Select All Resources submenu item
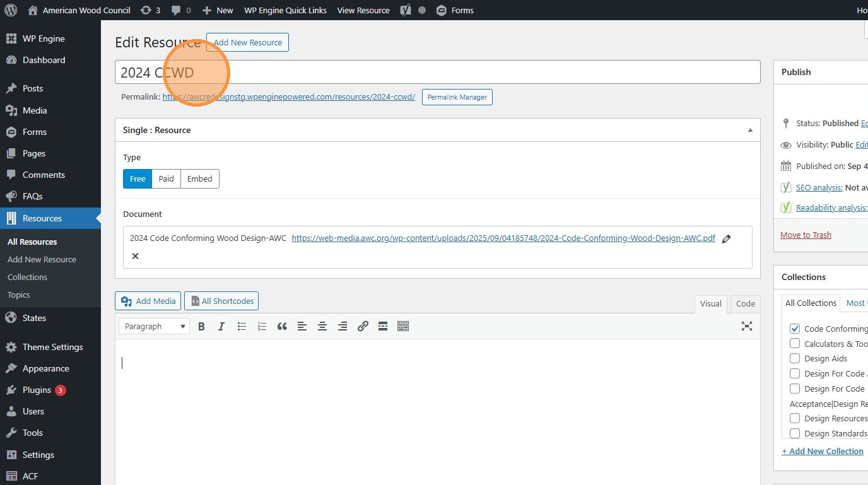Screen dimensions: 868x485 (x=32, y=242)
